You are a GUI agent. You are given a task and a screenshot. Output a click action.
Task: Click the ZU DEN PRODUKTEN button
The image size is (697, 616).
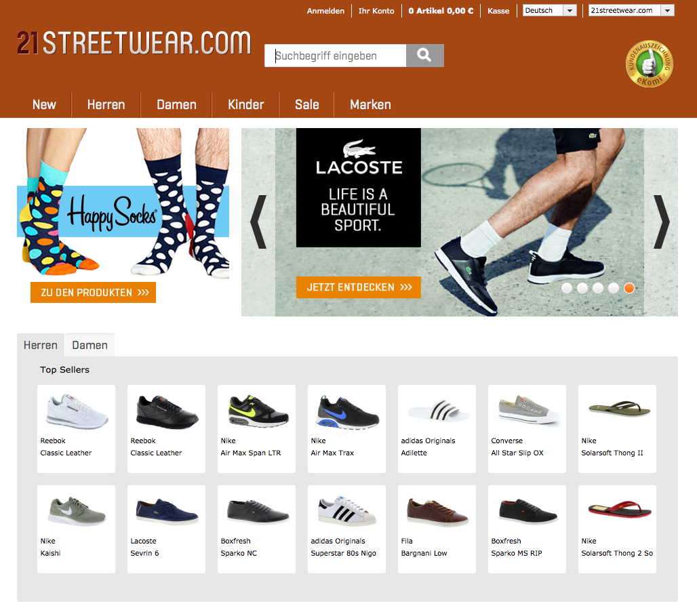94,293
